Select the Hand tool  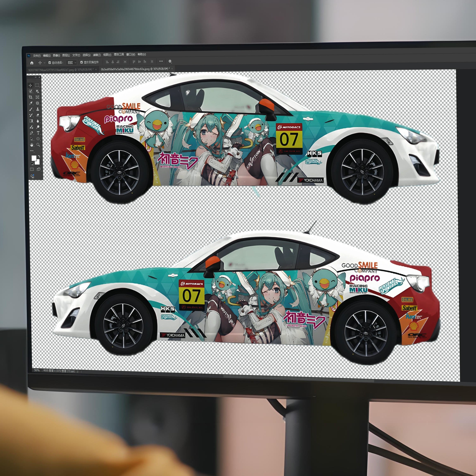pyautogui.click(x=32, y=145)
